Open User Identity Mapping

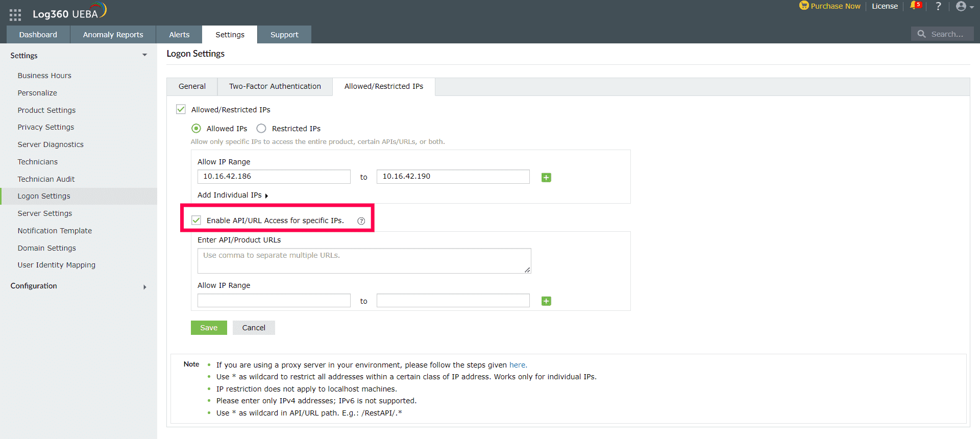[57, 265]
